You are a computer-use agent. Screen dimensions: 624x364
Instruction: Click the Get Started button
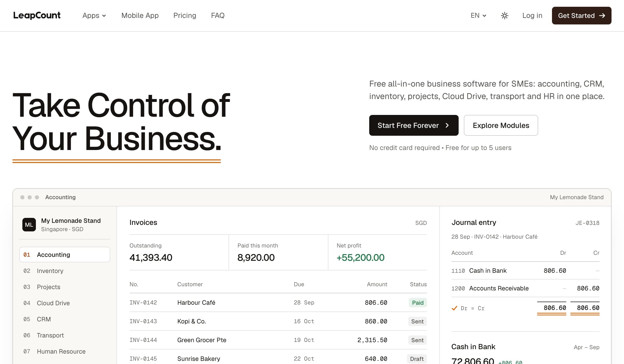point(582,16)
